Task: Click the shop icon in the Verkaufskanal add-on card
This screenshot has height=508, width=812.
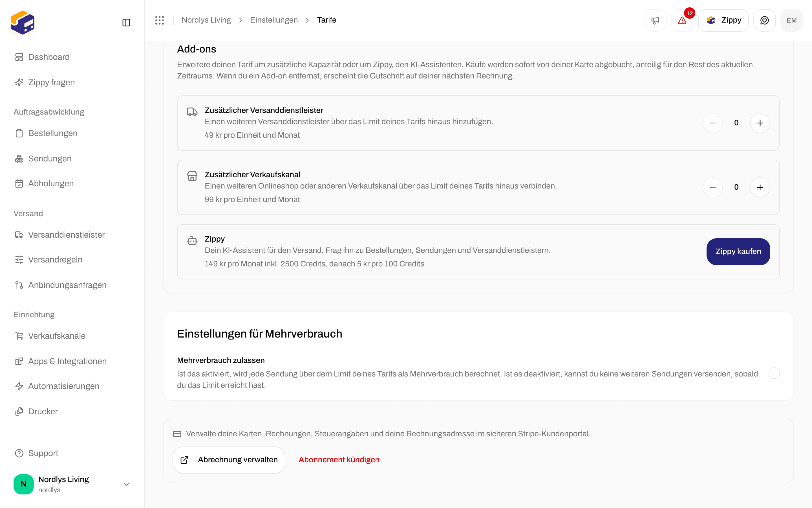Action: click(192, 176)
